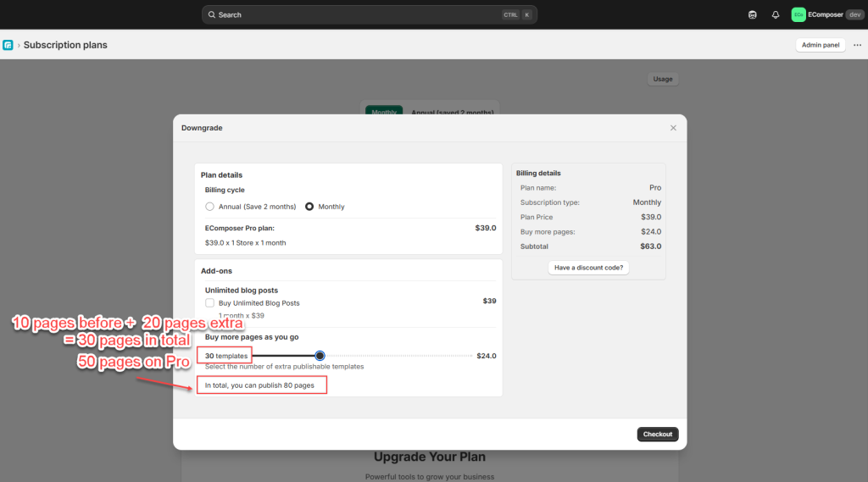Click the 'Unlimited blog posts' heading
The height and width of the screenshot is (482, 868).
click(x=242, y=290)
